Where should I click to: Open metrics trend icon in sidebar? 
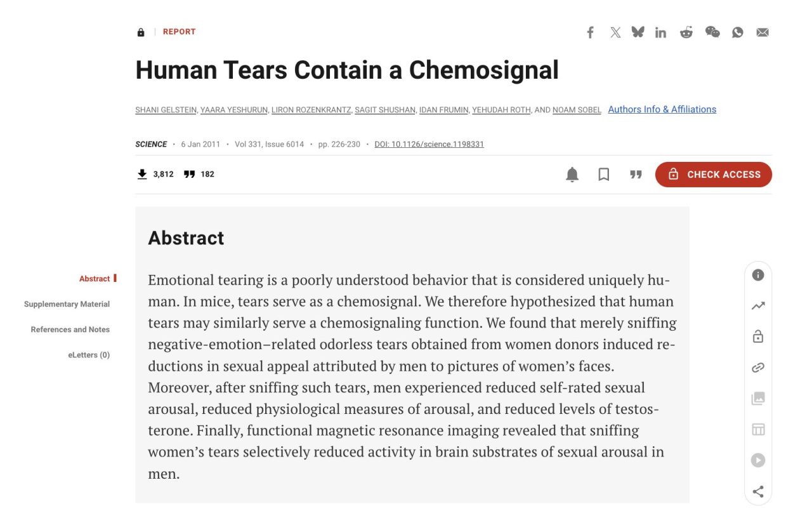[758, 306]
